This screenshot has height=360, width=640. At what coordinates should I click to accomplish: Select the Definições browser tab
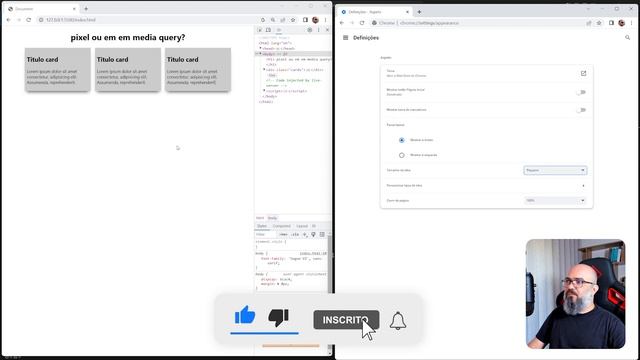click(x=375, y=12)
